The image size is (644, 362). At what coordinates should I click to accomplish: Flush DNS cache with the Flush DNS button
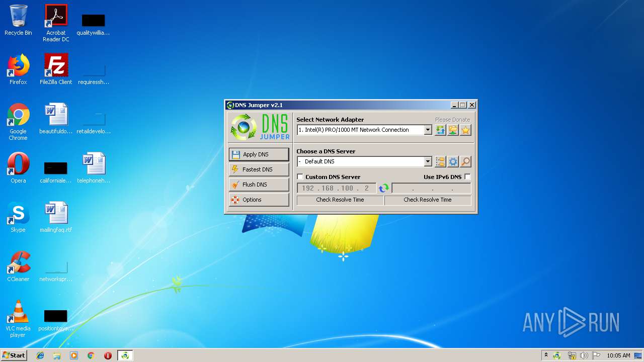pos(259,185)
